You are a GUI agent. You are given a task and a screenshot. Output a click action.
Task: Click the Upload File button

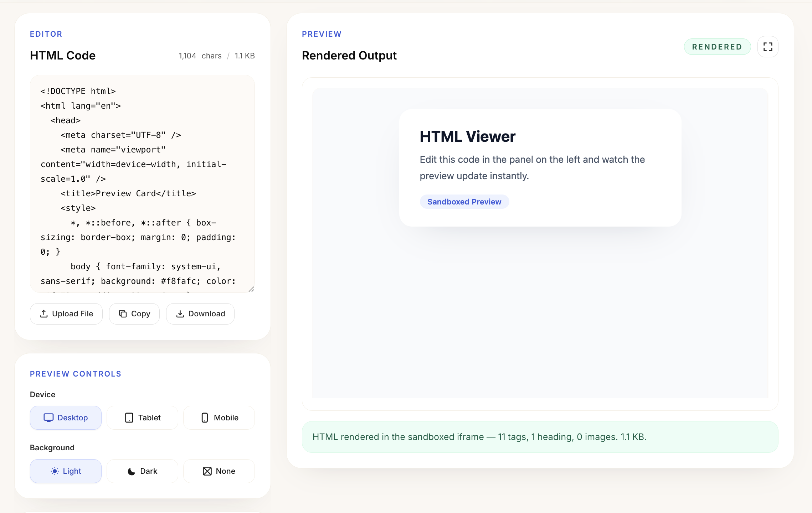pos(66,314)
